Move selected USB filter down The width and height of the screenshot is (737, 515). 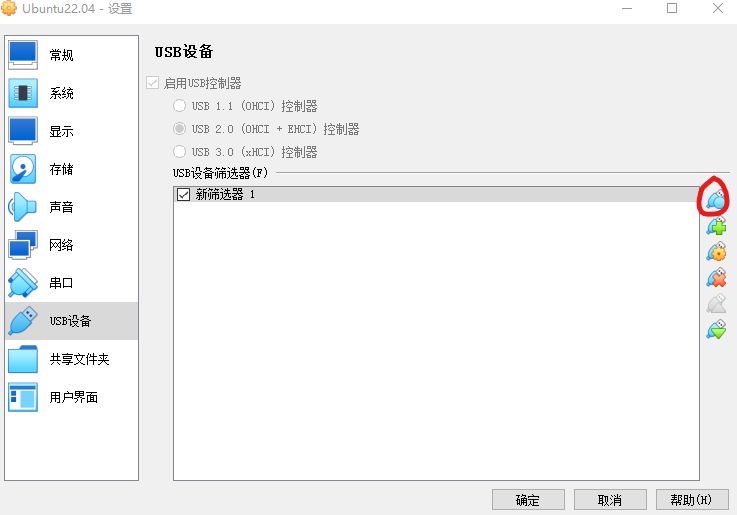coord(715,330)
